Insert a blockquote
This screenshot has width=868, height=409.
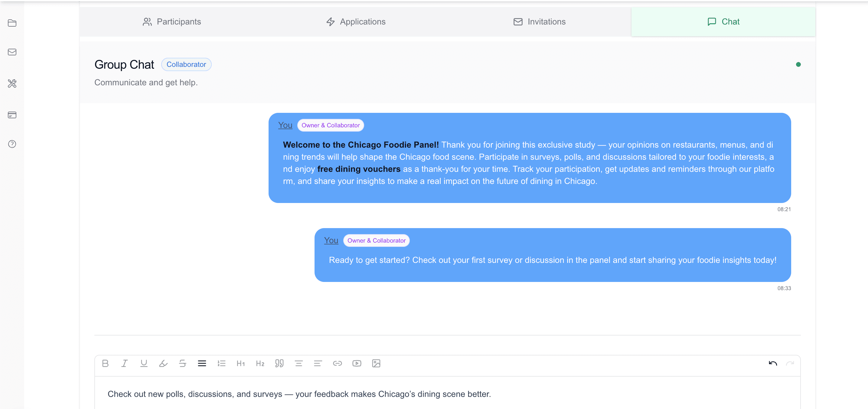coord(279,363)
